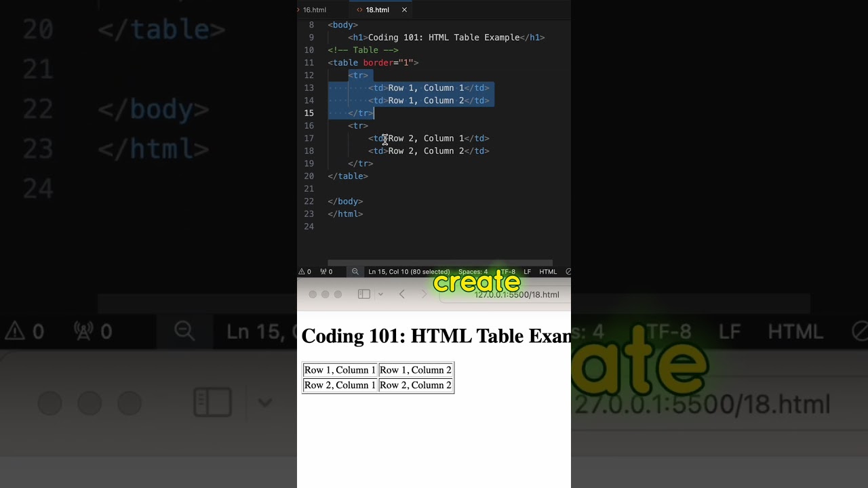This screenshot has height=488, width=868.
Task: Go back in the Safari browser
Action: tap(402, 294)
